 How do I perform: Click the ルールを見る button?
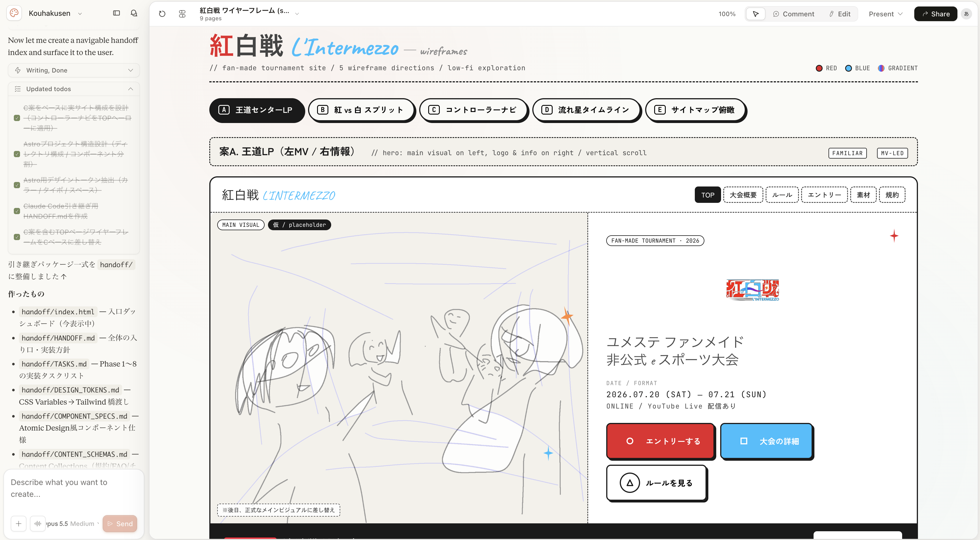pyautogui.click(x=657, y=483)
